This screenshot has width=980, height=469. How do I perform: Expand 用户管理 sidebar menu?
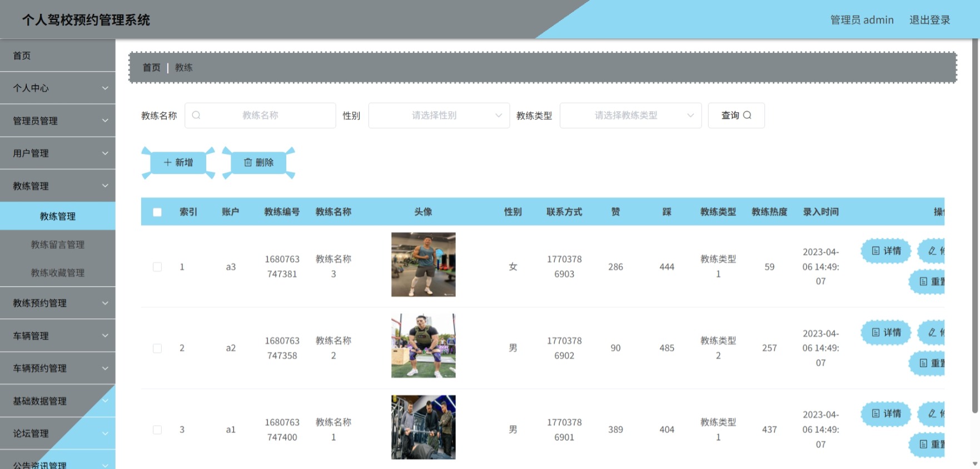[x=58, y=153]
